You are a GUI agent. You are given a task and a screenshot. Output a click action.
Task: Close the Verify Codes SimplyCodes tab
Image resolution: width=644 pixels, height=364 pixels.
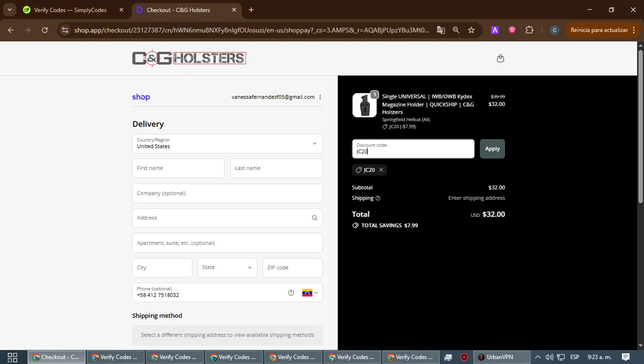coord(122,10)
